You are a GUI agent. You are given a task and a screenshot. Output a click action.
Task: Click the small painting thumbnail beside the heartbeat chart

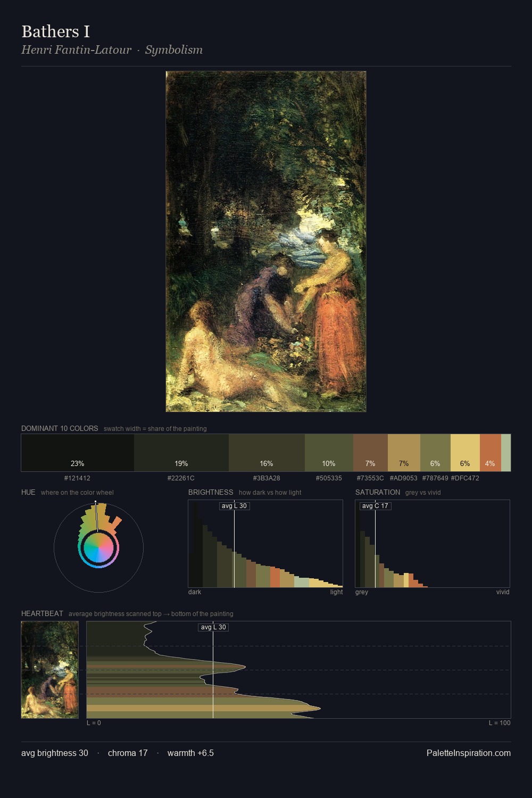tap(50, 670)
